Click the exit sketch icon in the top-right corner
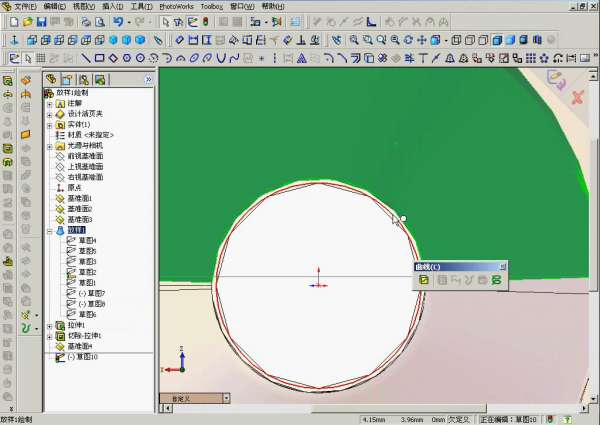 (x=556, y=77)
